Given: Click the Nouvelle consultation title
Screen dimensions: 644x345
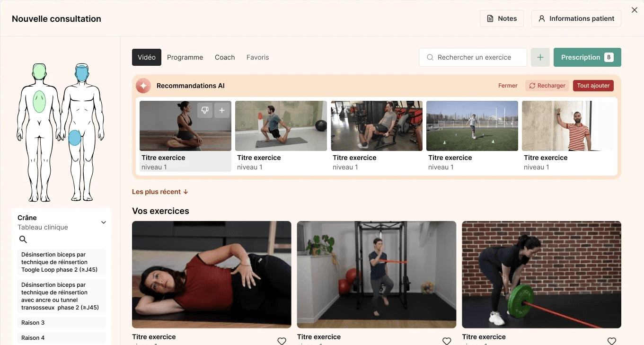Looking at the screenshot, I should tap(56, 19).
